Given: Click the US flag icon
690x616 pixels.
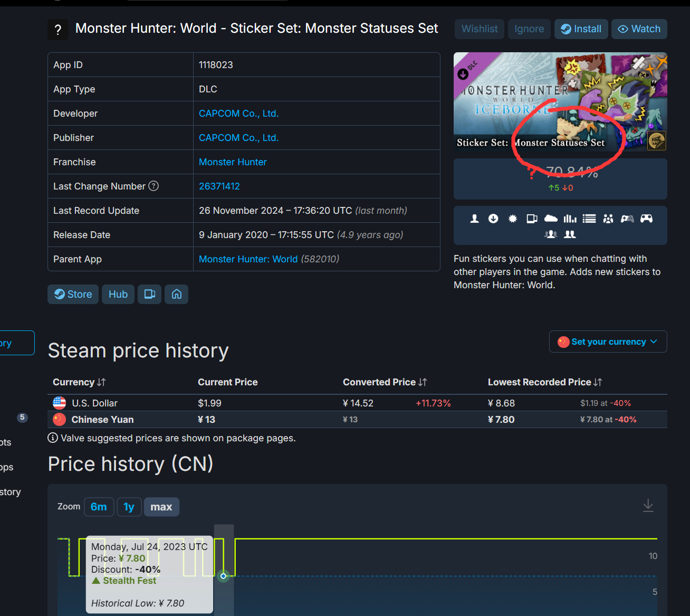Looking at the screenshot, I should (x=59, y=403).
